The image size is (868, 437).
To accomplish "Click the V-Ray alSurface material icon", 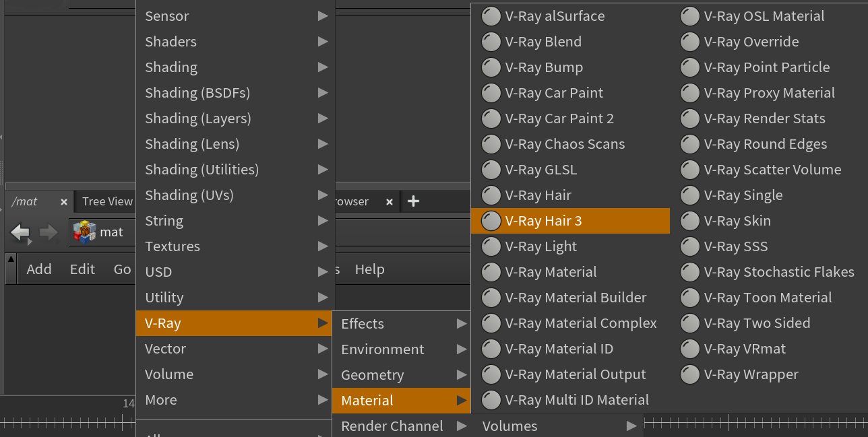I will click(x=491, y=16).
